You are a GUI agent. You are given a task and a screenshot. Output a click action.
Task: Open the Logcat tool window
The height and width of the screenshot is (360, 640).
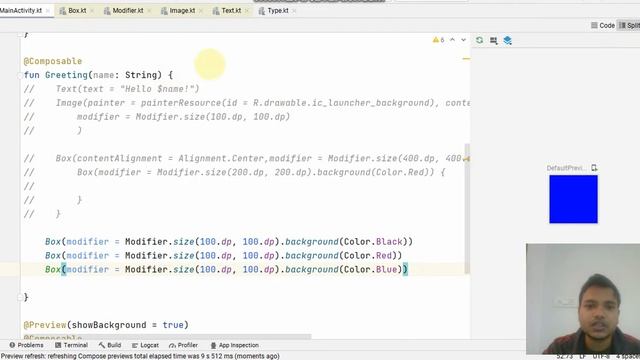(x=145, y=345)
